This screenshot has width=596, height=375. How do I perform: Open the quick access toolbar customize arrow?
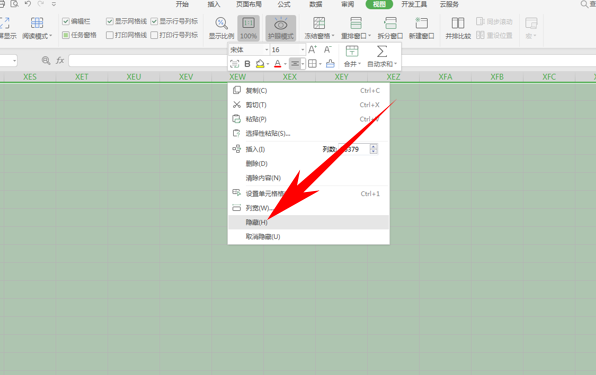[x=54, y=4]
